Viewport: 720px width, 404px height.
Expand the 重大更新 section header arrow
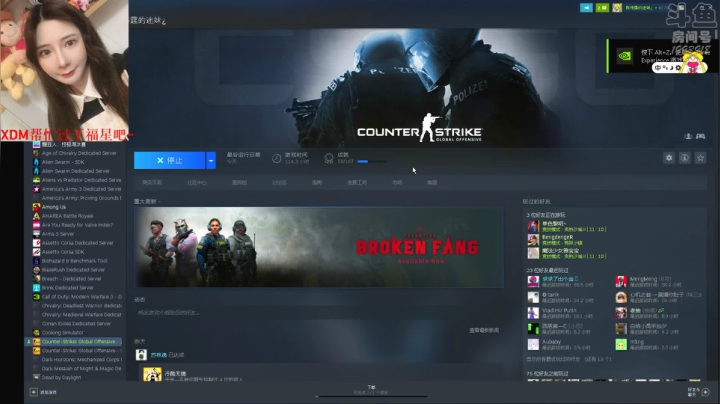coord(159,202)
